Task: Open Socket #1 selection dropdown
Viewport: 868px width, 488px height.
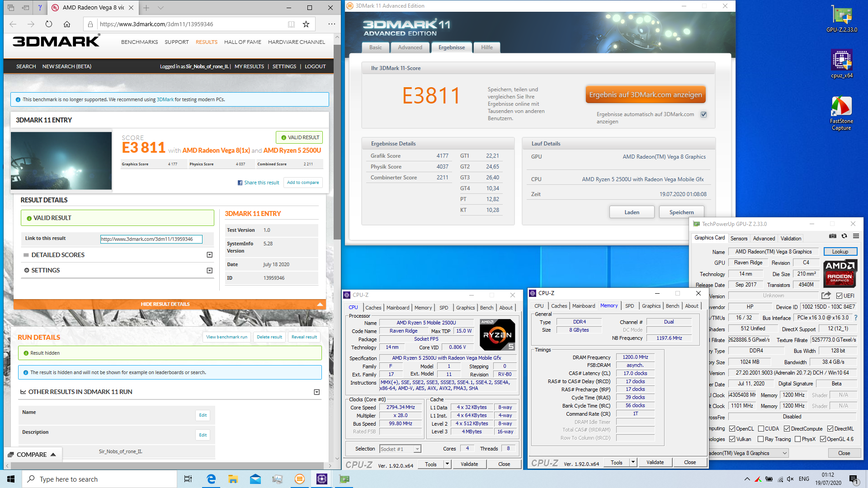Action: (400, 449)
